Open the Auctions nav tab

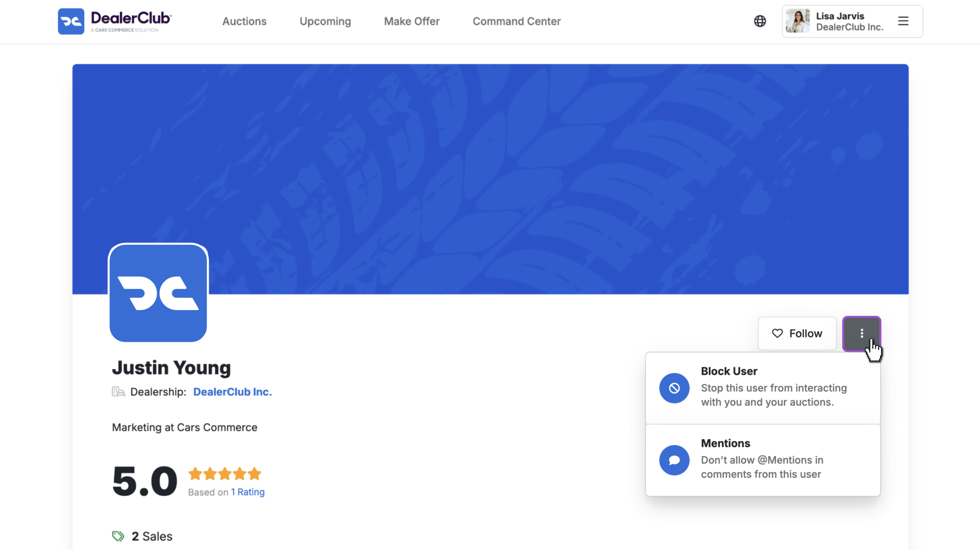click(244, 21)
